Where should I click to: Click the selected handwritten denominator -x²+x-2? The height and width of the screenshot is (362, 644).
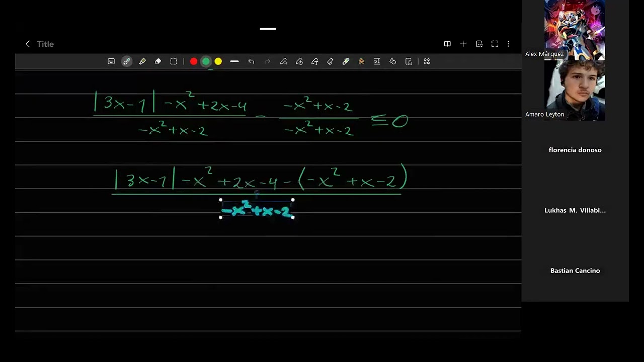tap(257, 209)
